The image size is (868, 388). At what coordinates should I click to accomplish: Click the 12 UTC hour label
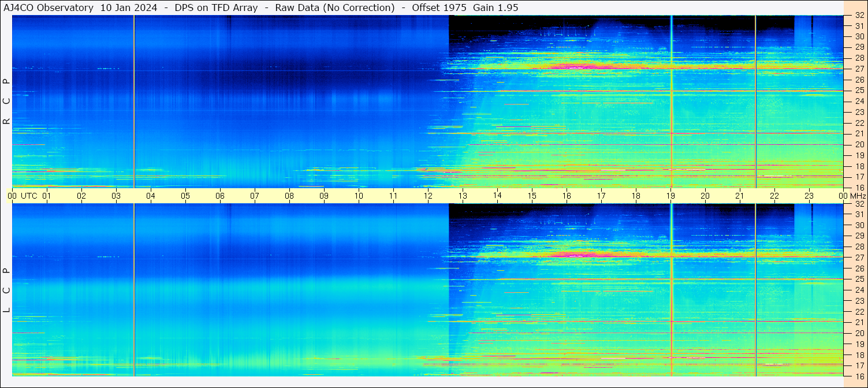(428, 196)
